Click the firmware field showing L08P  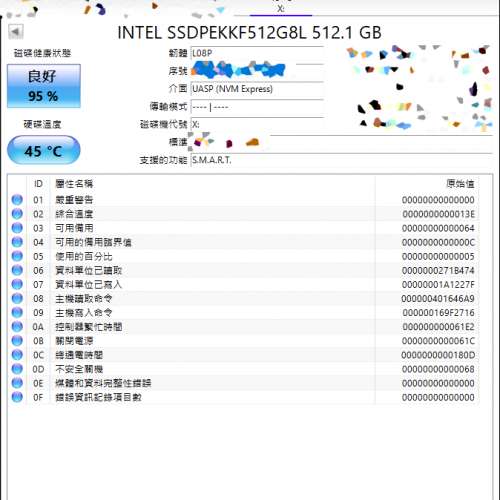257,53
